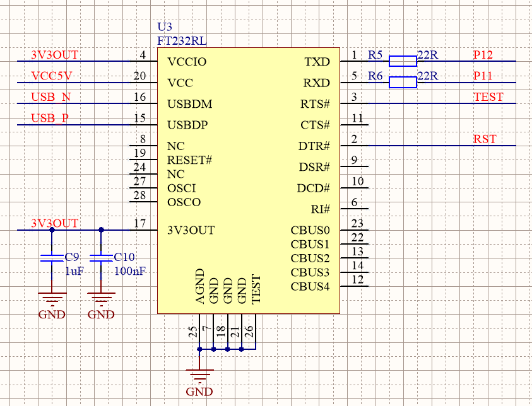The height and width of the screenshot is (406, 532).
Task: Click the RTS# pin name
Action: [315, 103]
